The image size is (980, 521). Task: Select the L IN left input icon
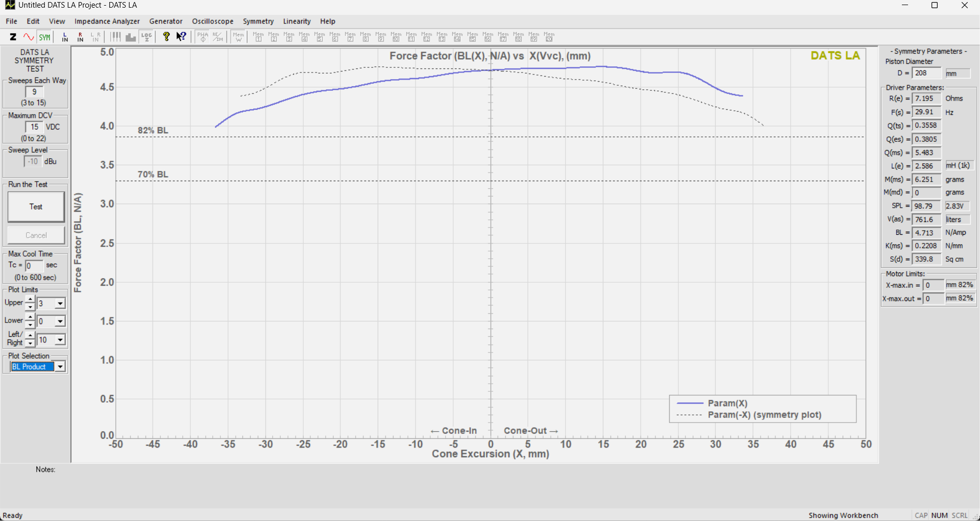pyautogui.click(x=65, y=37)
